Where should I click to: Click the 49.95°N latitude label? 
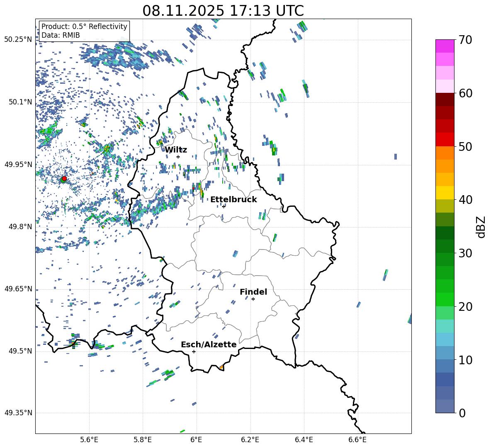coord(18,165)
